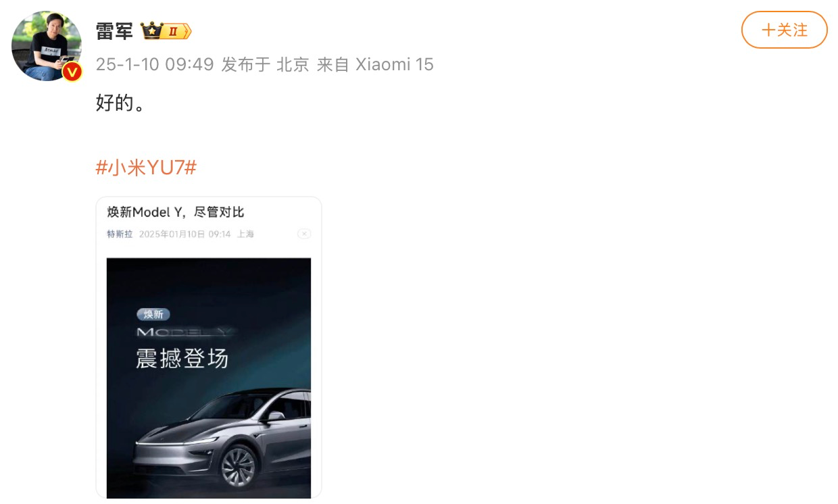Click the 焕新Model Y,尽管对比 headline in image

175,212
